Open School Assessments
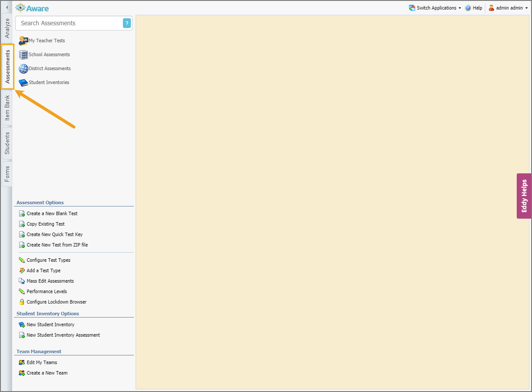The width and height of the screenshot is (532, 392). (49, 54)
